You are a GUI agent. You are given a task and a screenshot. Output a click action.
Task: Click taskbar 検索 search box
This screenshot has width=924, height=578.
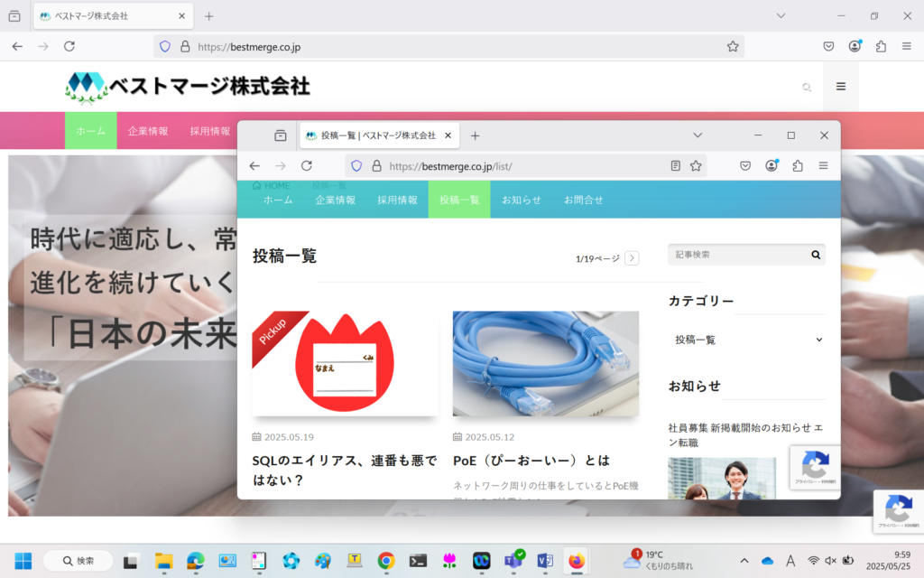79,560
